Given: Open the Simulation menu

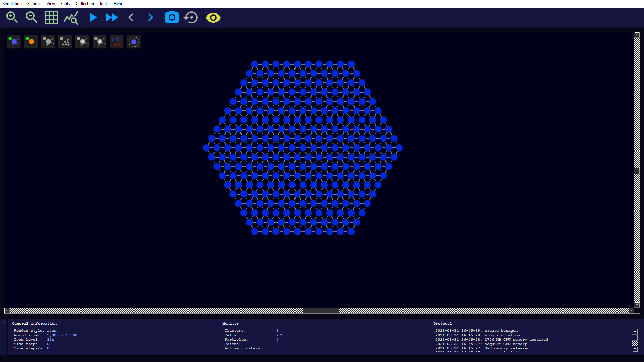Looking at the screenshot, I should click(x=12, y=4).
